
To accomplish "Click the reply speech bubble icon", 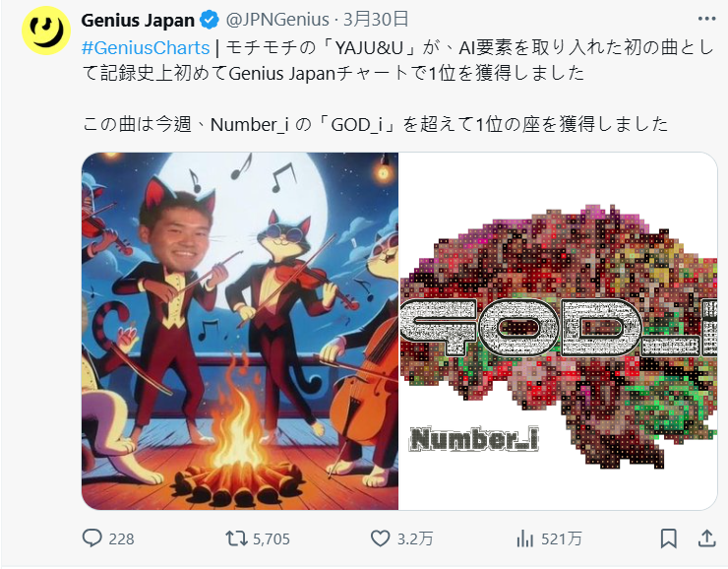I will (x=91, y=538).
